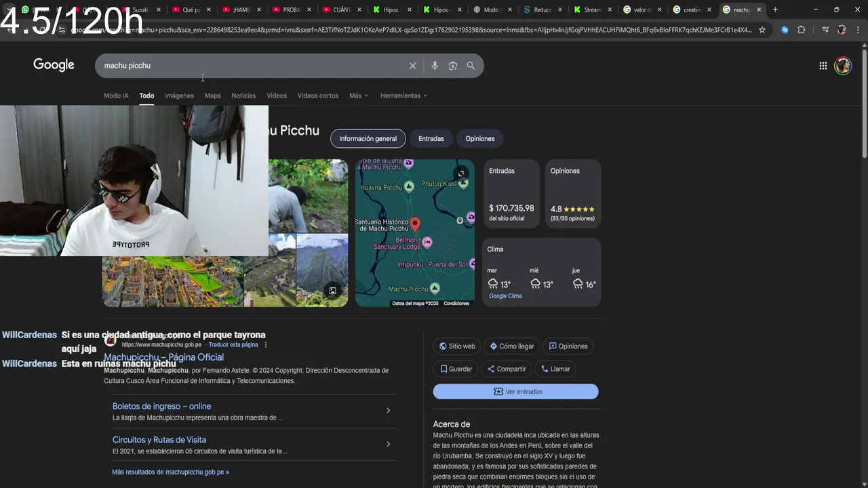Image resolution: width=868 pixels, height=488 pixels.
Task: Open the Opiniones 4.8 rating card
Action: pyautogui.click(x=573, y=194)
